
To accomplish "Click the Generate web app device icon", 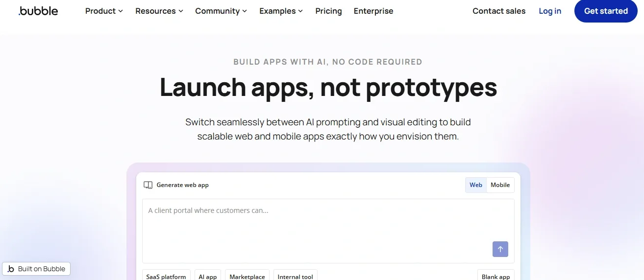I will (x=148, y=185).
